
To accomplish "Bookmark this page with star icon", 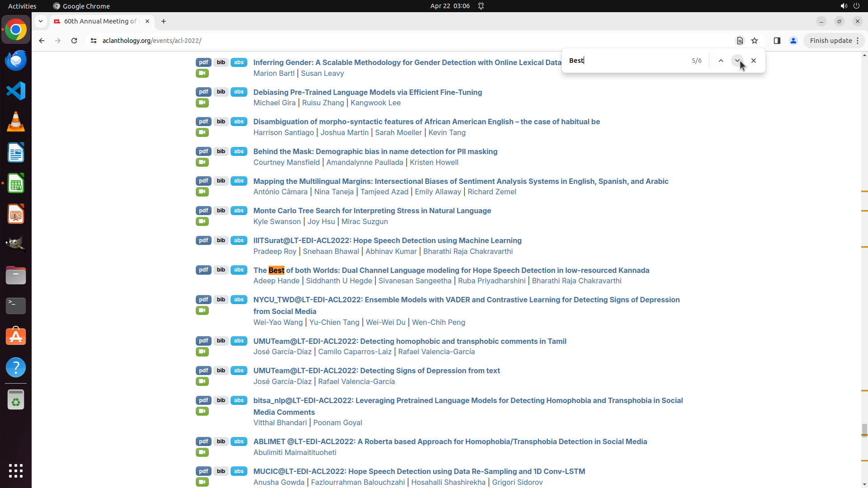I will coord(755,41).
